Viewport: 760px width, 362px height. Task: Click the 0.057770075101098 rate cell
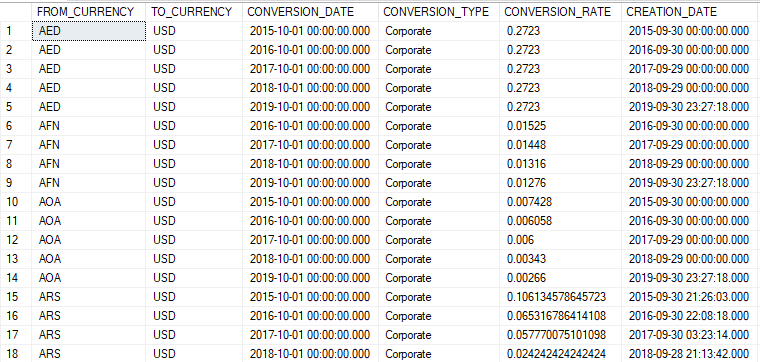tap(561, 335)
